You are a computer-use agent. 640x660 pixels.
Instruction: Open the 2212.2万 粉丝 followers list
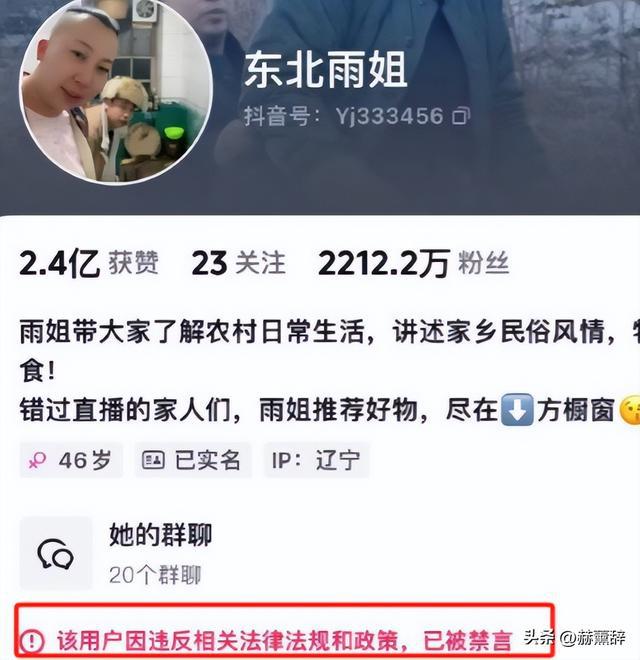(413, 264)
